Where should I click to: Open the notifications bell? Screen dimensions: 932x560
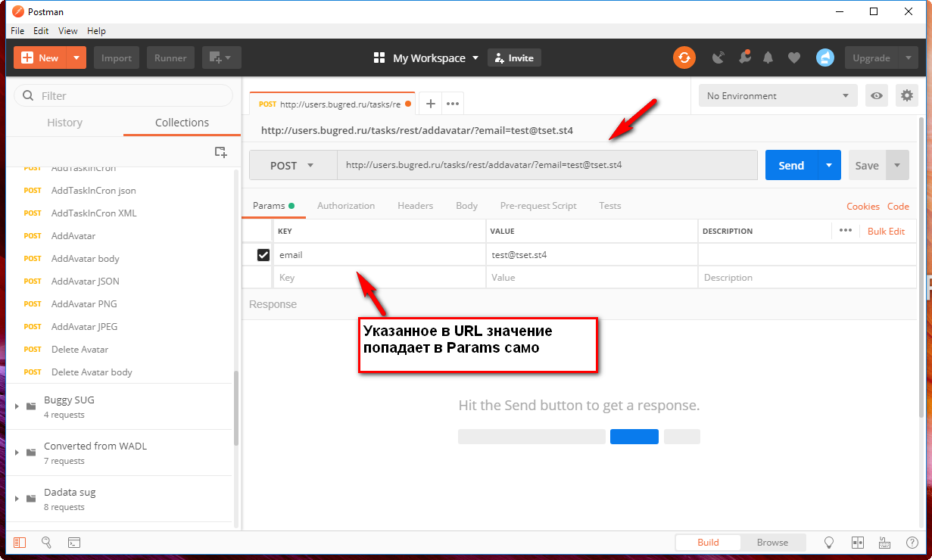pos(768,58)
